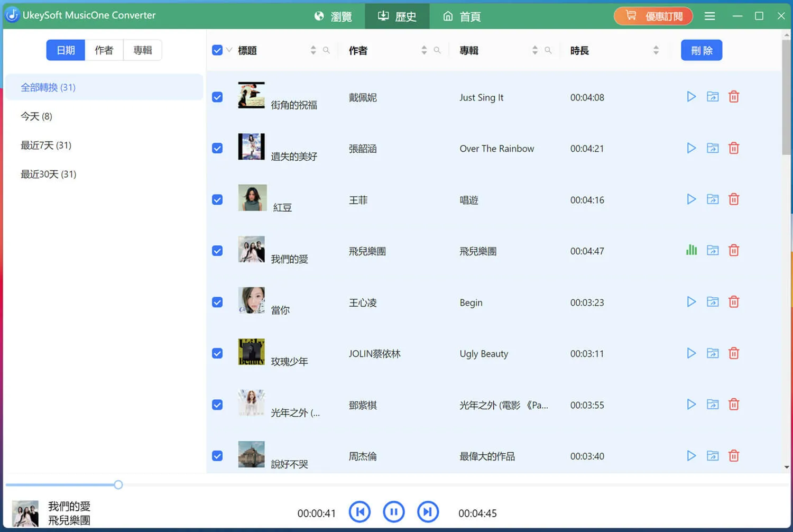This screenshot has width=793, height=532.
Task: Open output folder for 說好不哭
Action: [713, 456]
